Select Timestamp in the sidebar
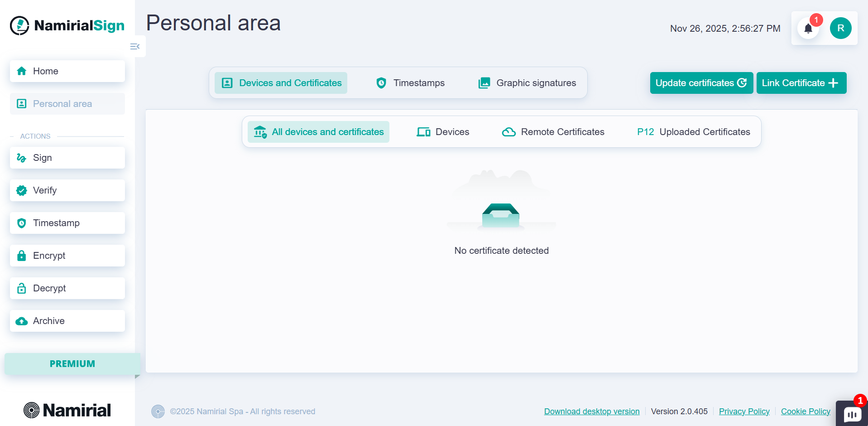This screenshot has height=426, width=868. click(67, 223)
